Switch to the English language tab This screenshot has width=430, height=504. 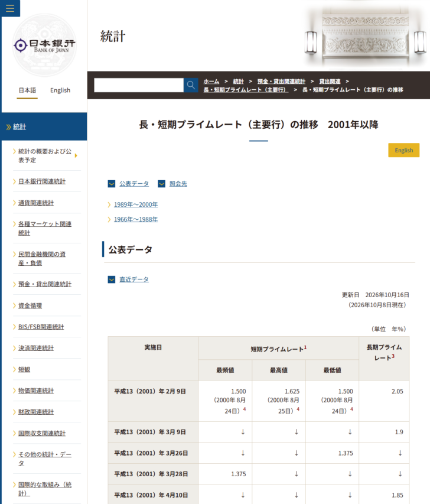(x=60, y=90)
